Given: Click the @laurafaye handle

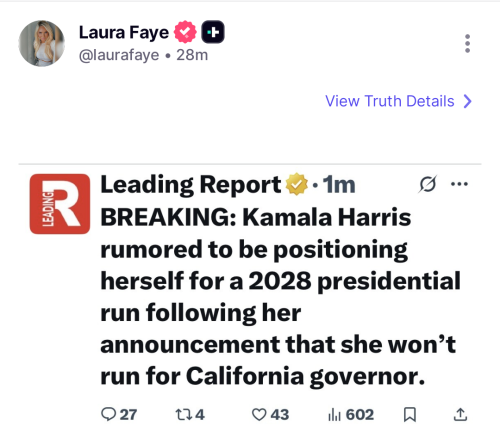Looking at the screenshot, I should (x=119, y=55).
